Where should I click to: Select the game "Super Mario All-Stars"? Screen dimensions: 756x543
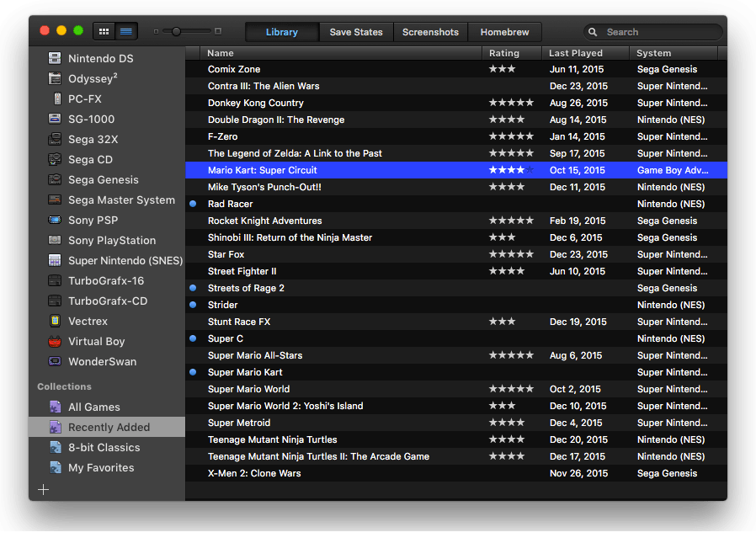pos(456,355)
